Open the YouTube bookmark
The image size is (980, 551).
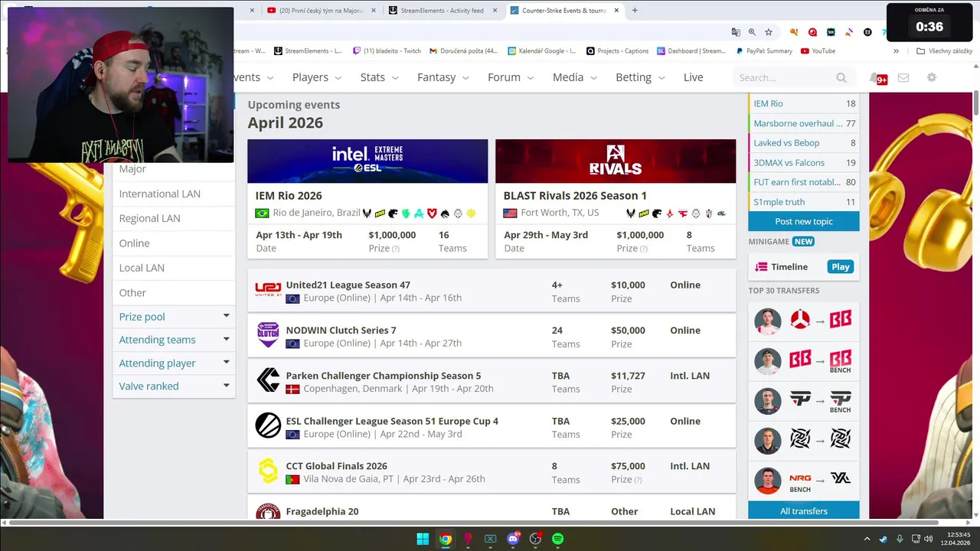point(818,51)
